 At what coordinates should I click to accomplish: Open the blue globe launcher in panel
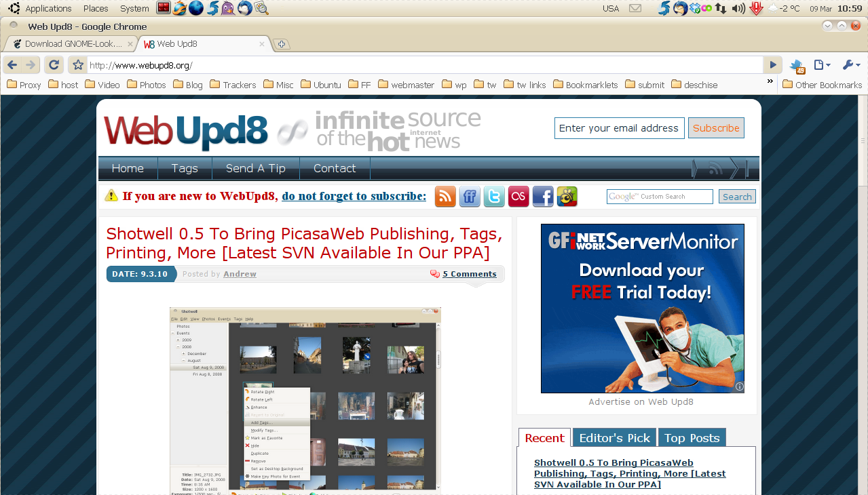pos(196,8)
